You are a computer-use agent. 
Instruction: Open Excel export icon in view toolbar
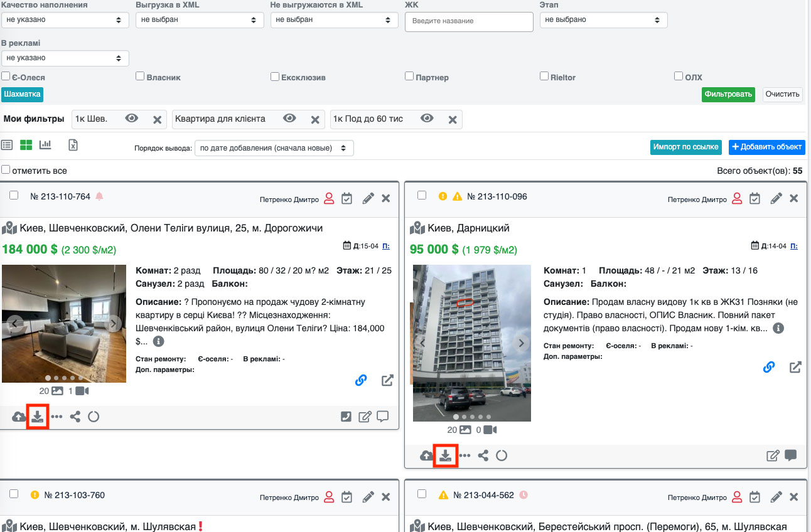[73, 145]
